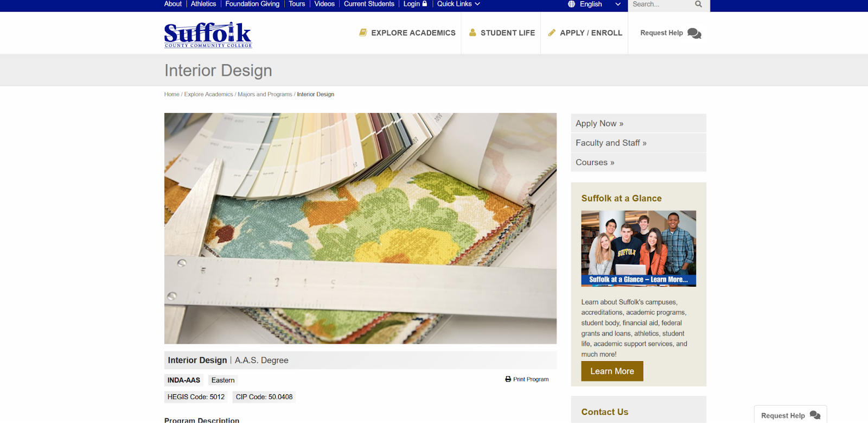
Task: Click the Login padlock icon
Action: [x=425, y=4]
